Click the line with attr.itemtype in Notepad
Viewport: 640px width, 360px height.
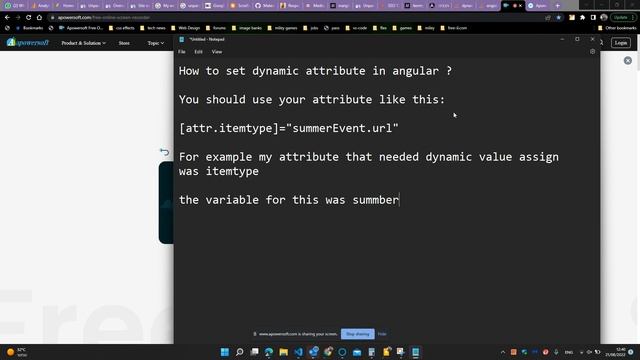pyautogui.click(x=289, y=128)
